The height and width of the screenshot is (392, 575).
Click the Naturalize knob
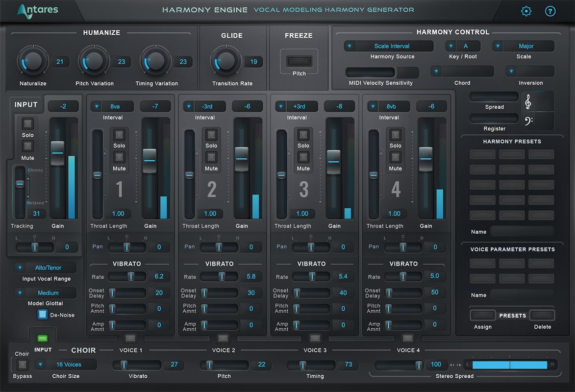click(x=33, y=61)
